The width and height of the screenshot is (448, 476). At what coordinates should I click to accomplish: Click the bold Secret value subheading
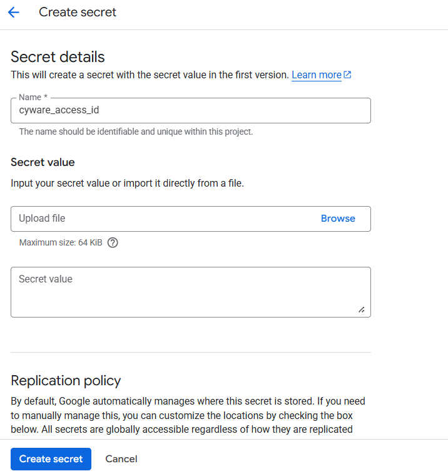(43, 162)
